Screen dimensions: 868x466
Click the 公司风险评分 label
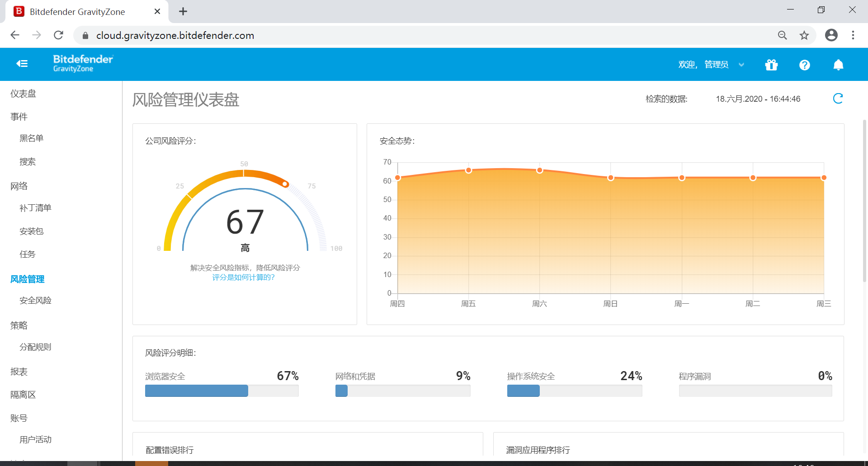(x=170, y=141)
